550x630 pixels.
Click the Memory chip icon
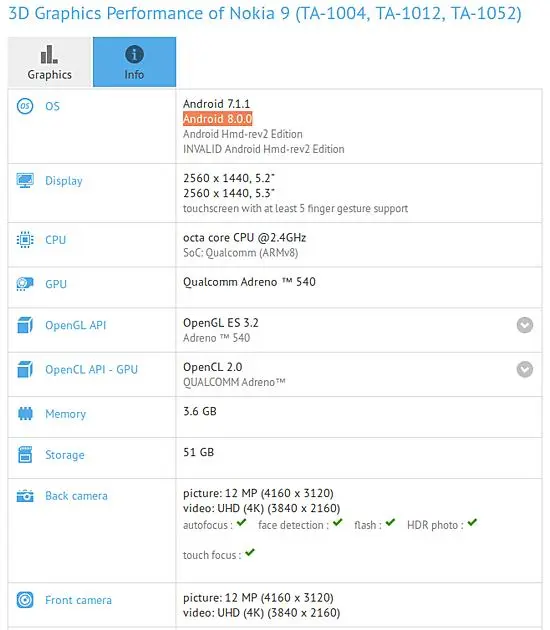[x=25, y=413]
